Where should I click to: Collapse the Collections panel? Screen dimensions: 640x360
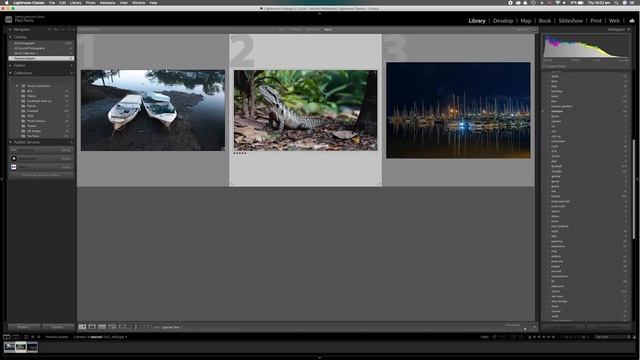click(10, 73)
